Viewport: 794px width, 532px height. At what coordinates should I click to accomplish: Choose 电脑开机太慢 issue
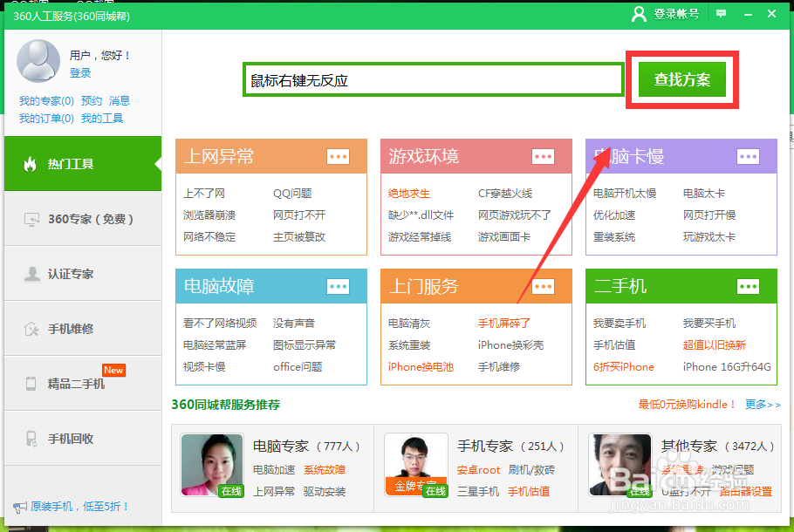coord(625,194)
